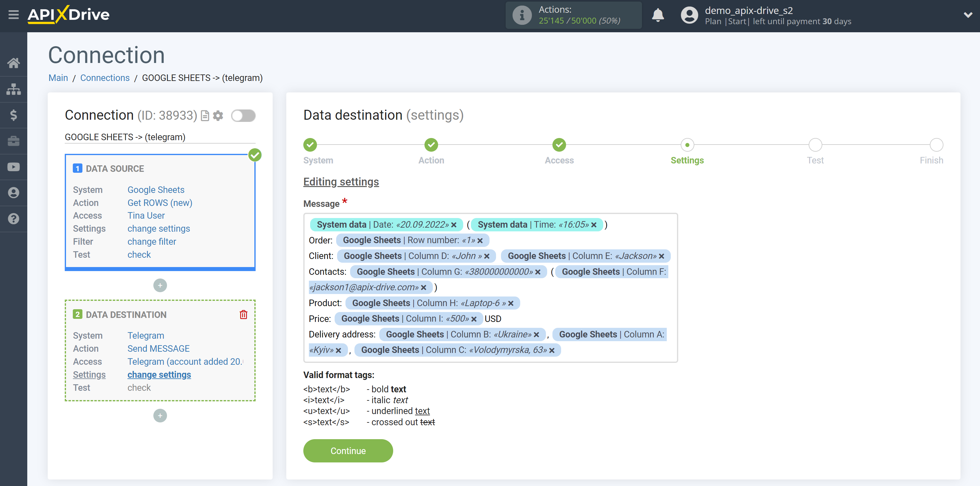Click the Actions info icon

click(521, 15)
